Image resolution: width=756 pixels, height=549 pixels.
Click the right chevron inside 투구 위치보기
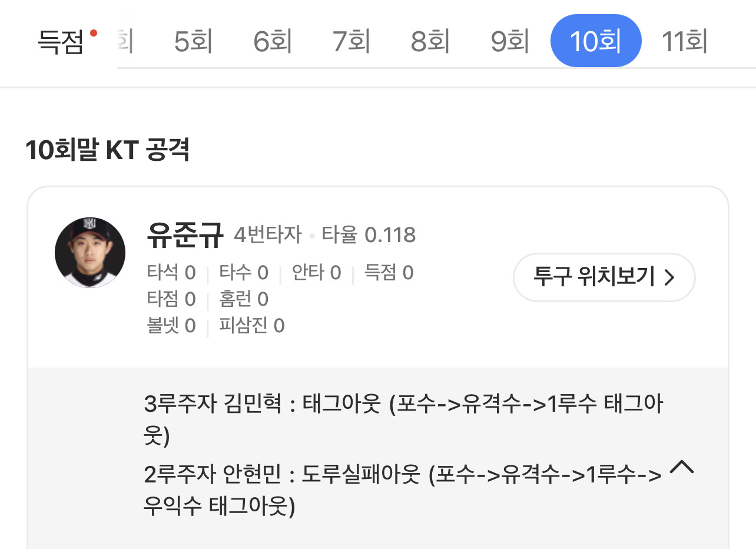coord(669,277)
